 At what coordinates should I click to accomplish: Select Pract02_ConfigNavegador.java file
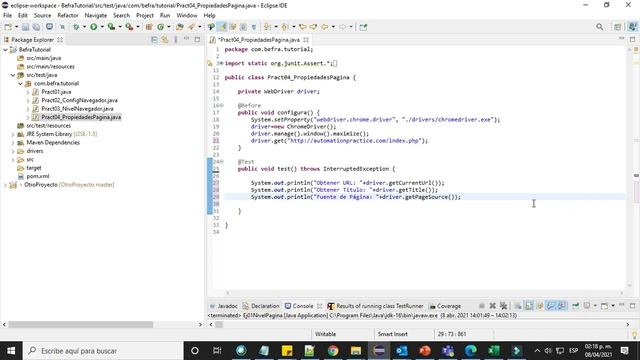pyautogui.click(x=79, y=100)
